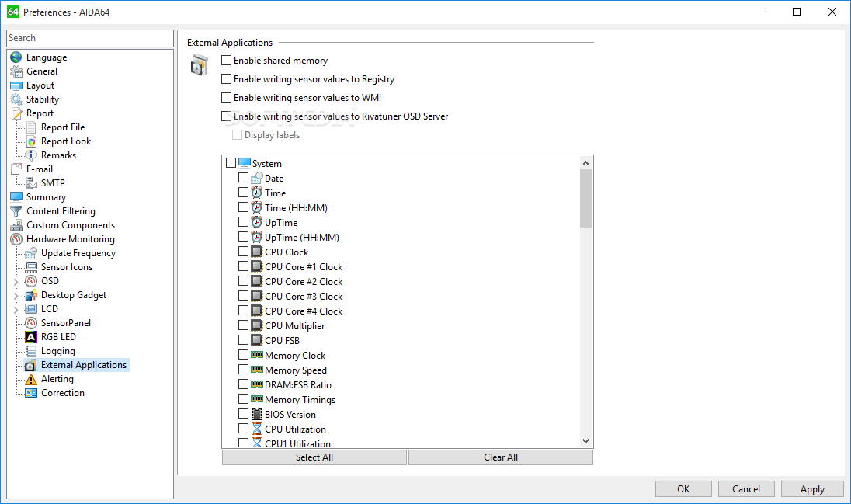Select the DRAM:FSB Ratio row text
This screenshot has height=504, width=851.
pyautogui.click(x=298, y=385)
